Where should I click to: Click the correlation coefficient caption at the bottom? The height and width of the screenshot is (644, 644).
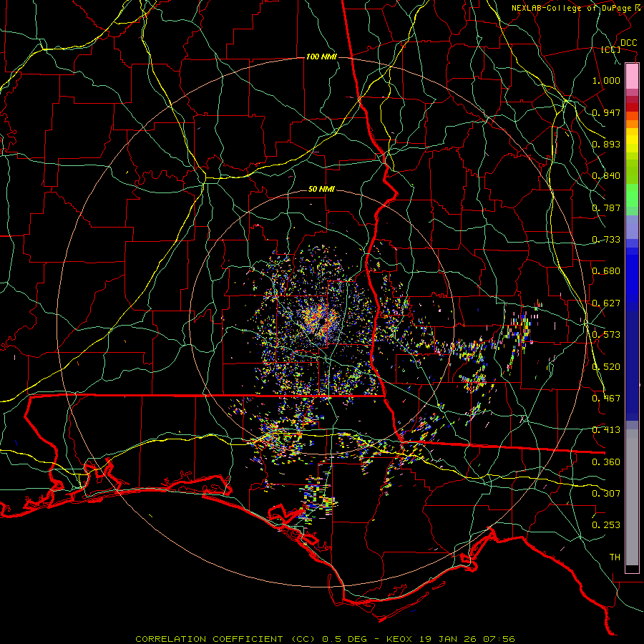click(325, 639)
